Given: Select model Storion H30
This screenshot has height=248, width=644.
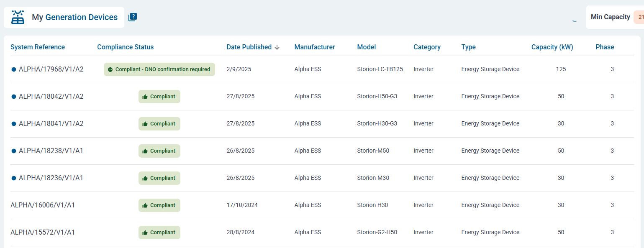Looking at the screenshot, I should (x=372, y=205).
